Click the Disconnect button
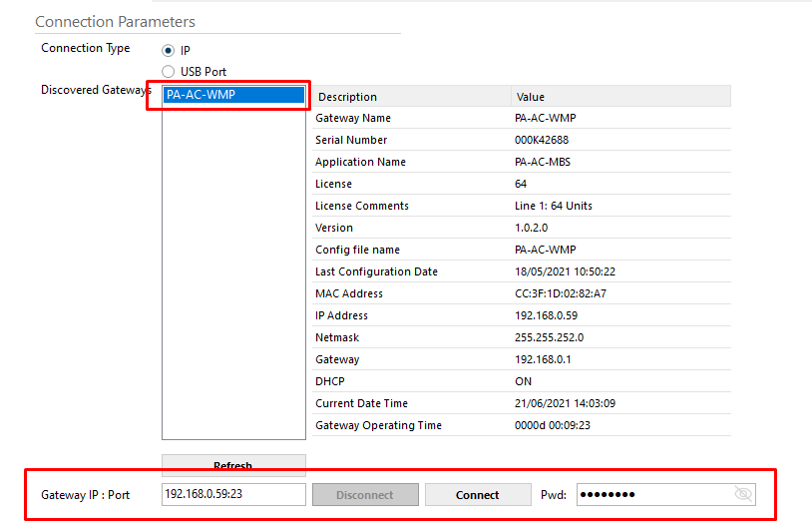 tap(364, 495)
